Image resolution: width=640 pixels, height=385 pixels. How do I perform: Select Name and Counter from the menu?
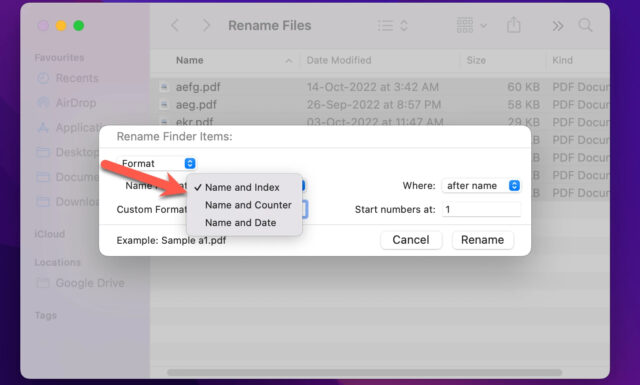pyautogui.click(x=248, y=205)
